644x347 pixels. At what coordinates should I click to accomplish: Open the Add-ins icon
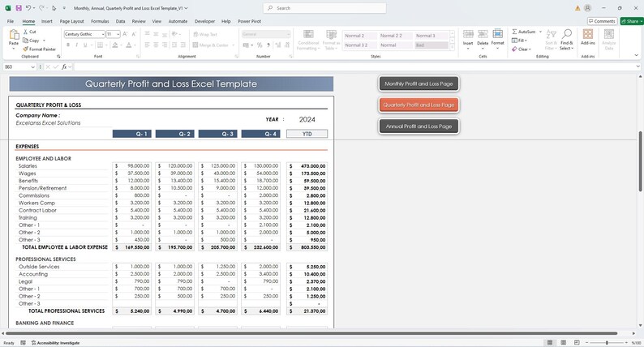coord(588,34)
